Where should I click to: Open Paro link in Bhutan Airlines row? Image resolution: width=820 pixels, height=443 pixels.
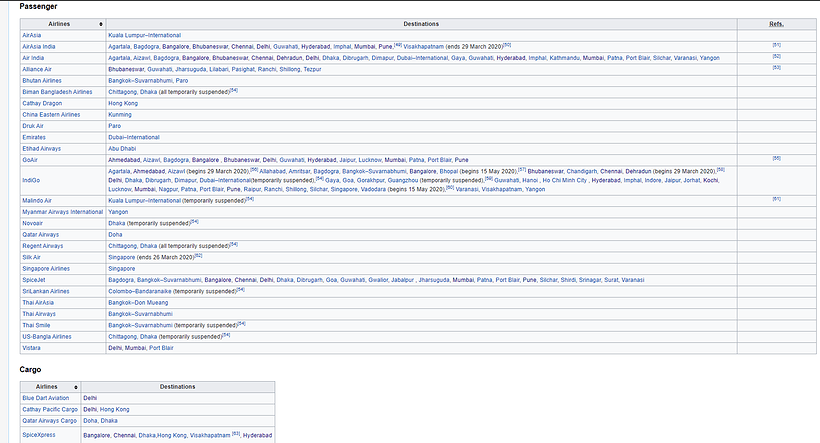click(182, 81)
